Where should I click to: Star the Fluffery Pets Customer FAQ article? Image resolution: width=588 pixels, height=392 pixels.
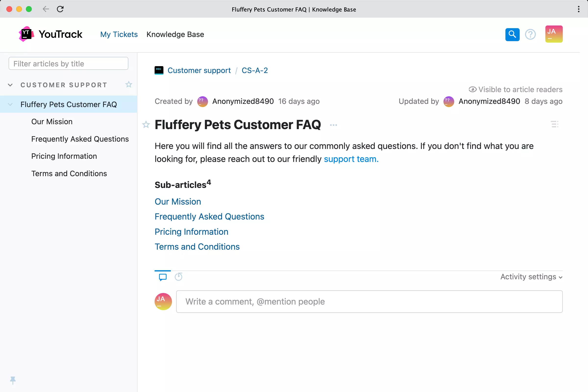146,124
